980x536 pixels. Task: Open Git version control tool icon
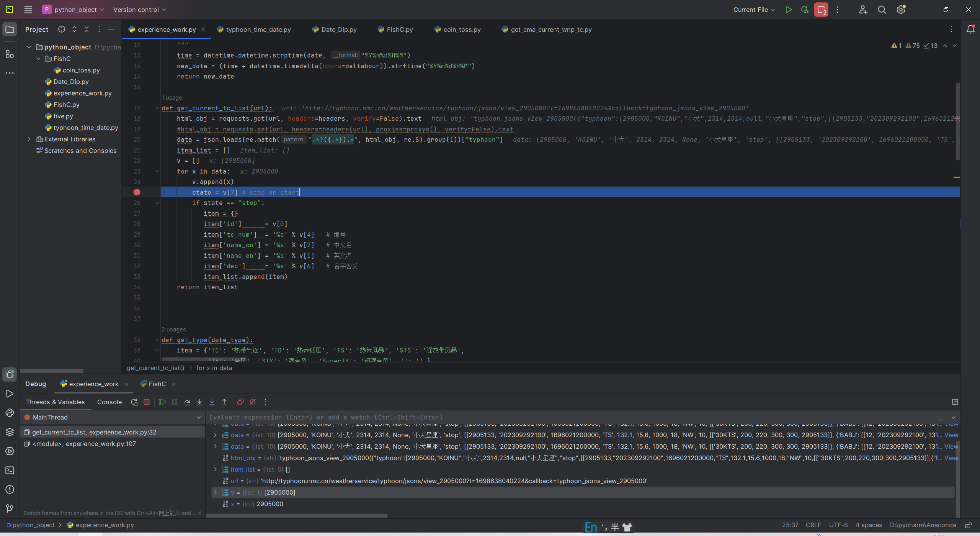coord(10,509)
